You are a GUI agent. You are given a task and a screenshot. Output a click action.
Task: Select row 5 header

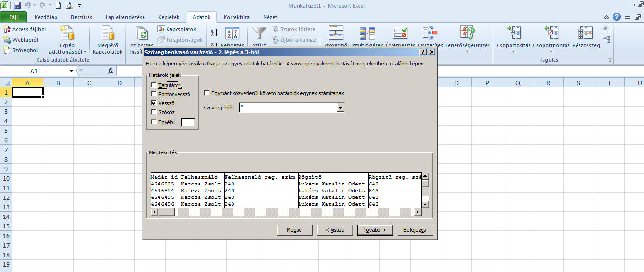point(6,131)
